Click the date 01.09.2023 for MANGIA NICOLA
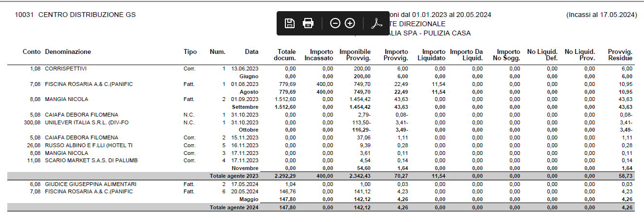This screenshot has height=222, width=644. (245, 100)
